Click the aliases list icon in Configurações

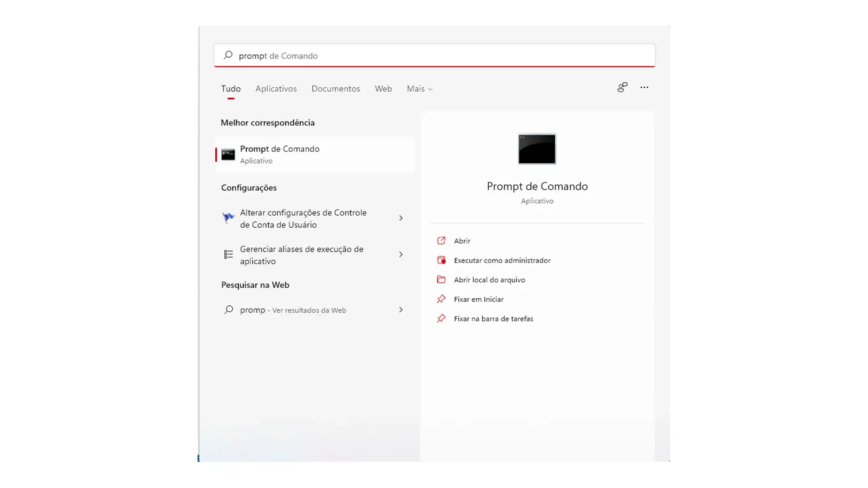[x=228, y=254]
